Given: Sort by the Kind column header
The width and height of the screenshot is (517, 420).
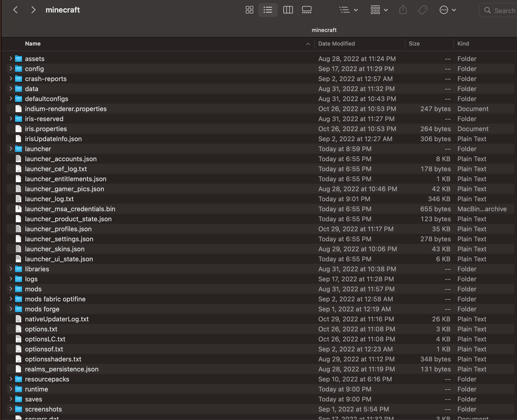Looking at the screenshot, I should (x=463, y=44).
